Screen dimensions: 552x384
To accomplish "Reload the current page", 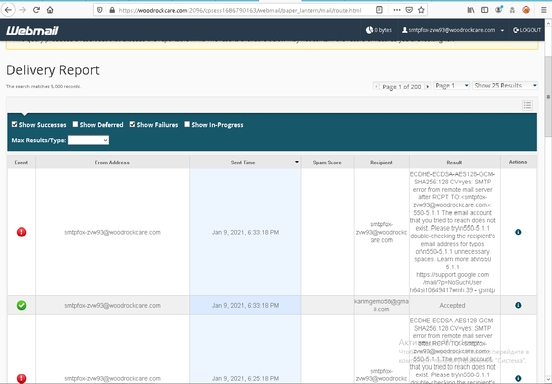I will [x=36, y=10].
